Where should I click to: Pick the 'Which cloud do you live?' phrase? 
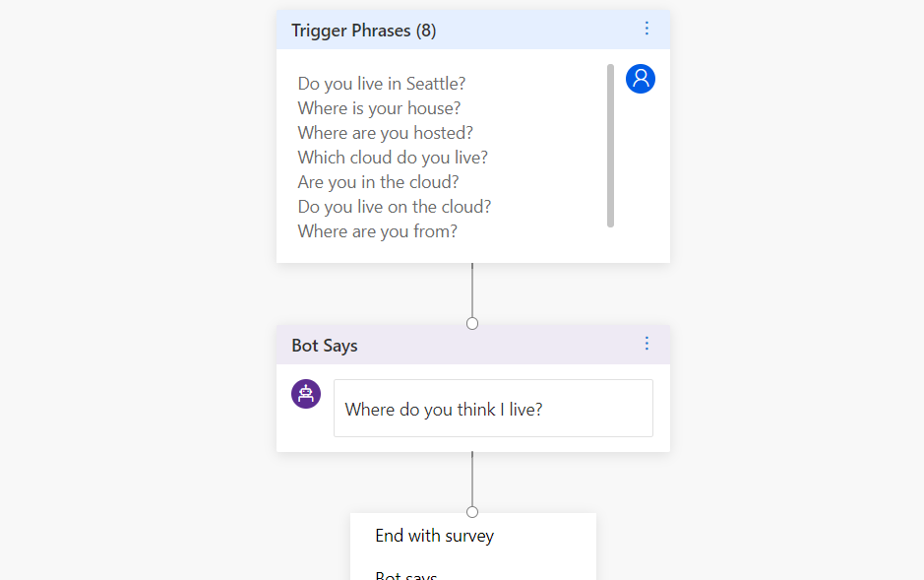coord(393,158)
